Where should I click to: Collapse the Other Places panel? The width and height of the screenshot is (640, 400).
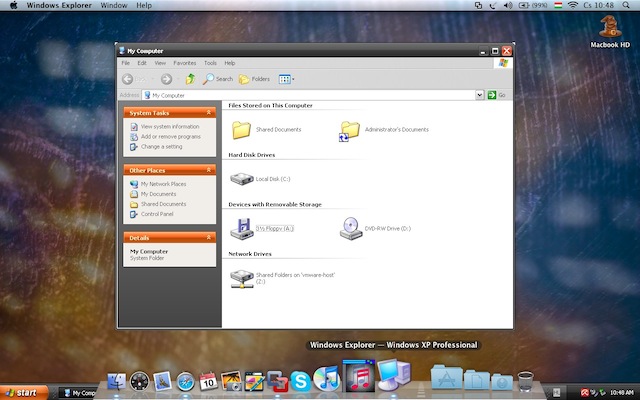click(209, 170)
